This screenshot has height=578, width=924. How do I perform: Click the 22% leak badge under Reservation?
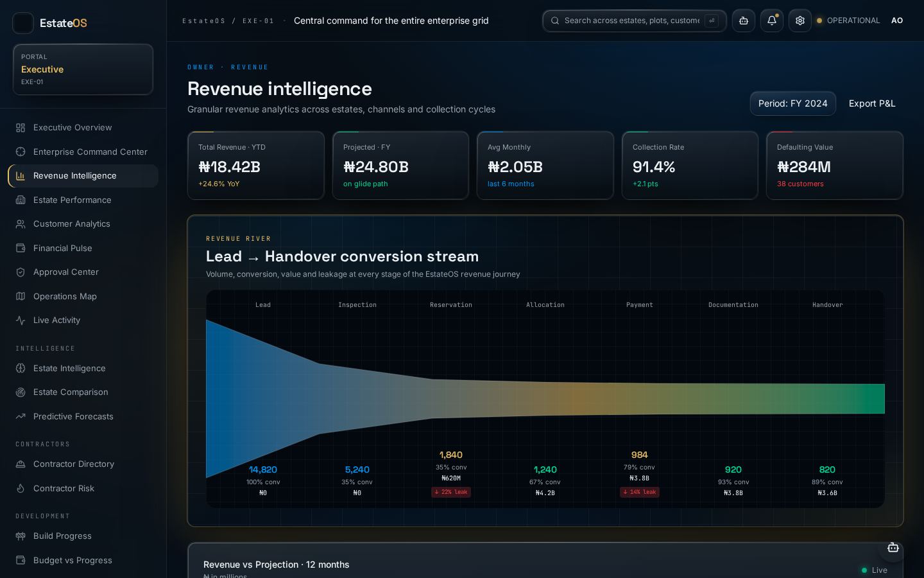[451, 492]
